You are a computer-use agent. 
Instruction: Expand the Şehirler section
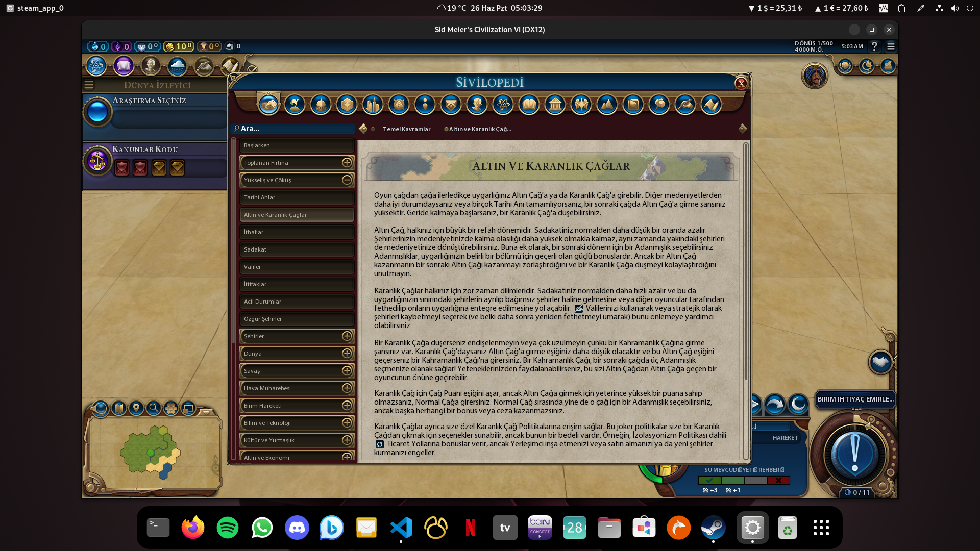pyautogui.click(x=347, y=336)
